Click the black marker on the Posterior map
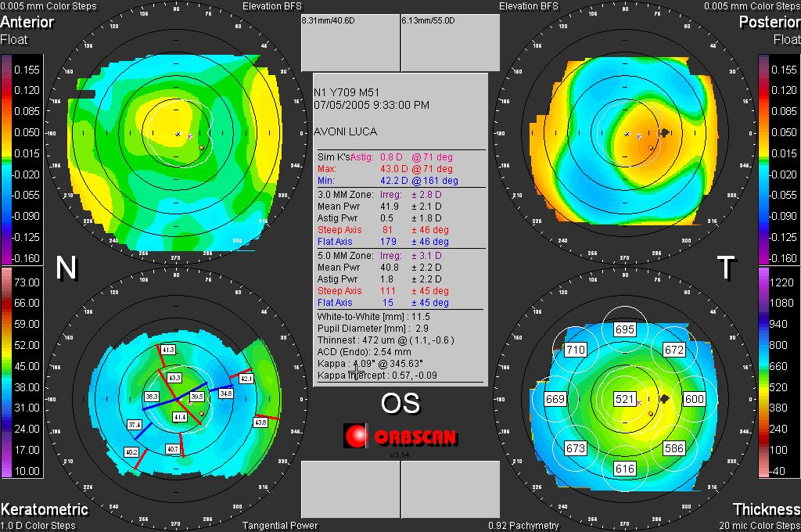 [665, 134]
